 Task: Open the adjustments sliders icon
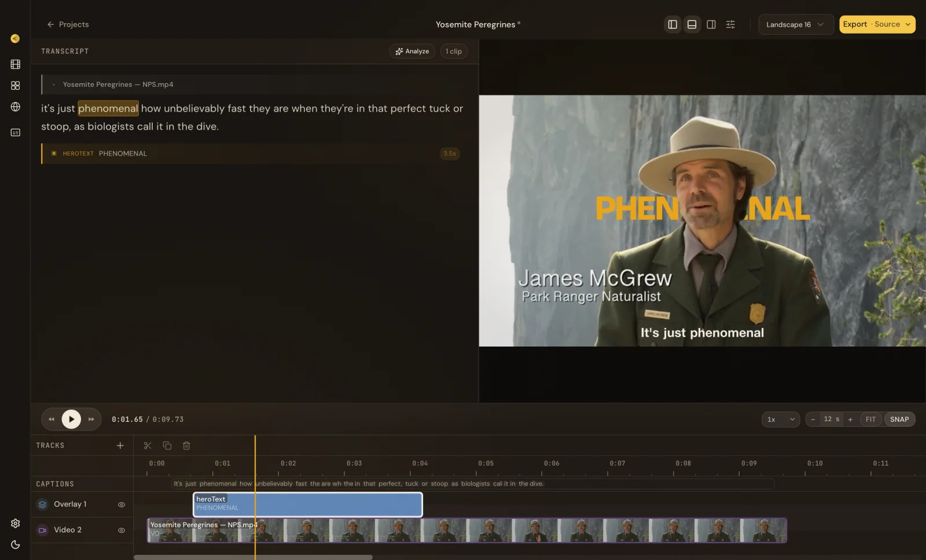[730, 24]
